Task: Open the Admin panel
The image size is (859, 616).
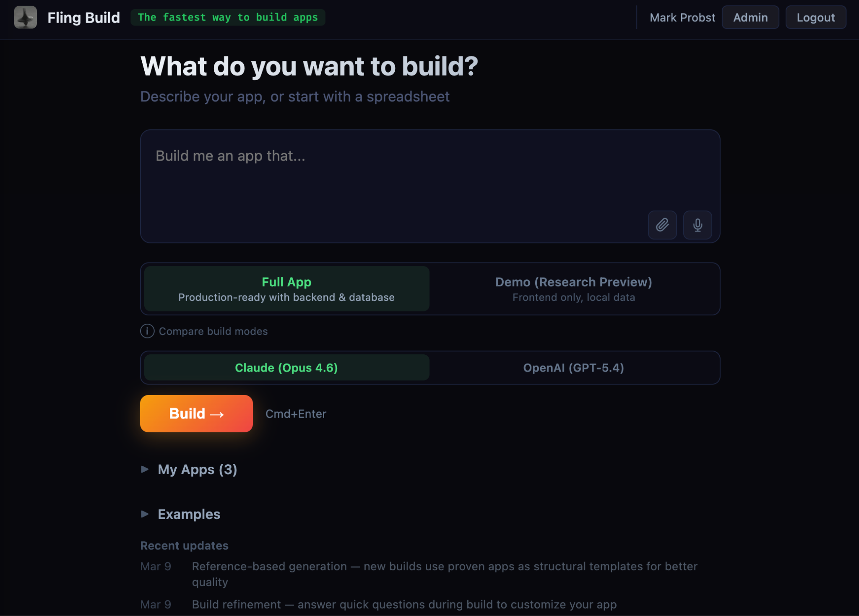Action: tap(750, 17)
